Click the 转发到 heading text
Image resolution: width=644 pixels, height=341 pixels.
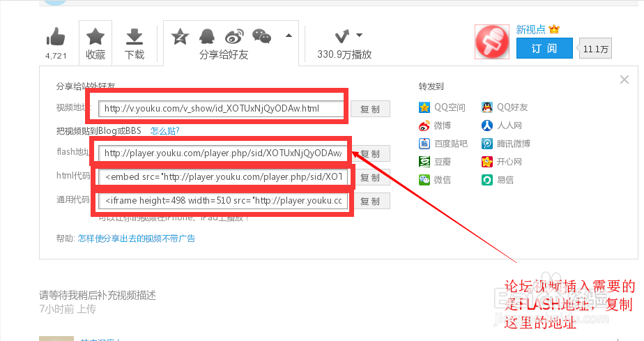431,86
